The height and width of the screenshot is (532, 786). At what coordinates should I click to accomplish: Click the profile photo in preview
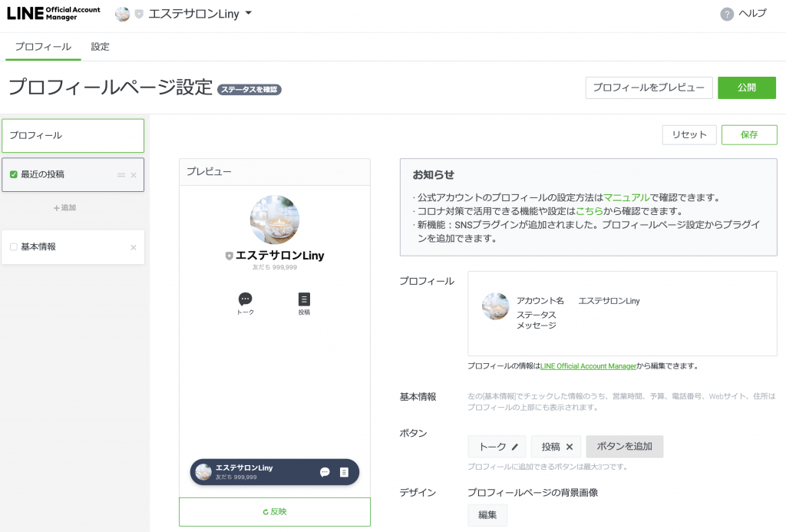tap(275, 220)
